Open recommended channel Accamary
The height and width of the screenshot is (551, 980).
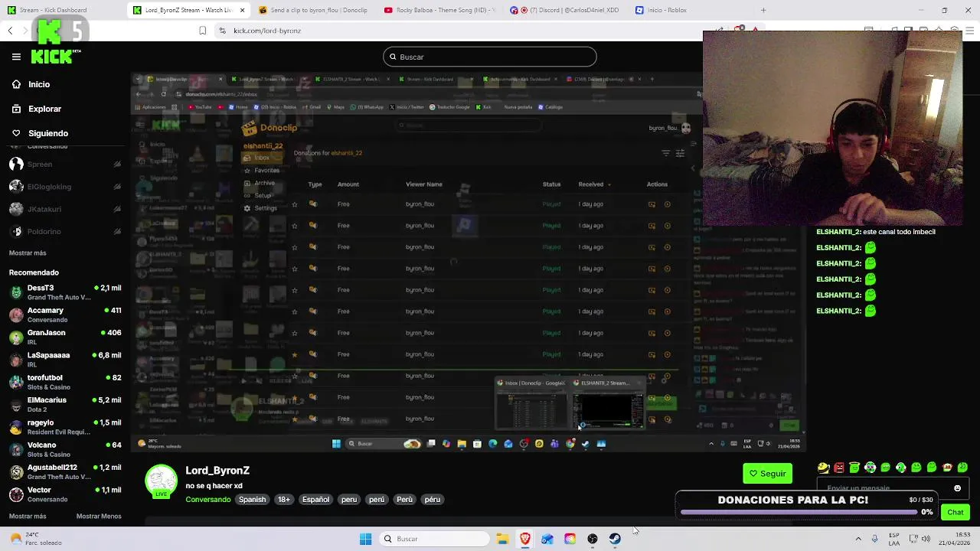tap(65, 315)
